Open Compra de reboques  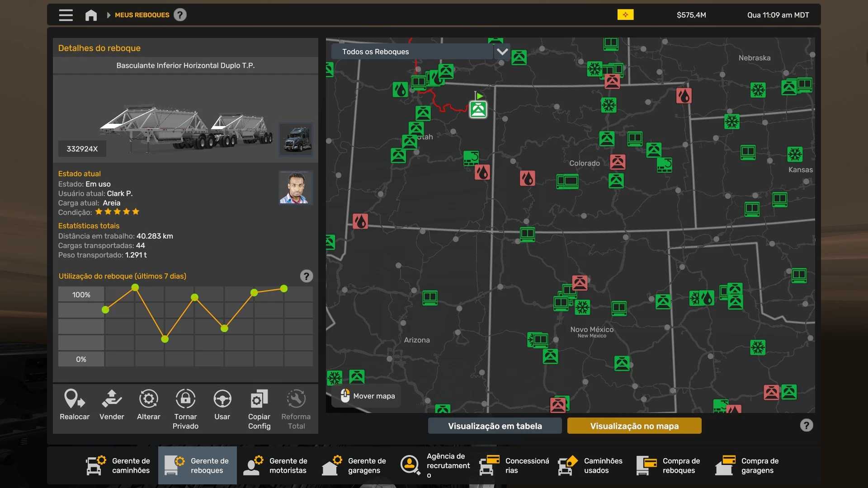click(669, 465)
